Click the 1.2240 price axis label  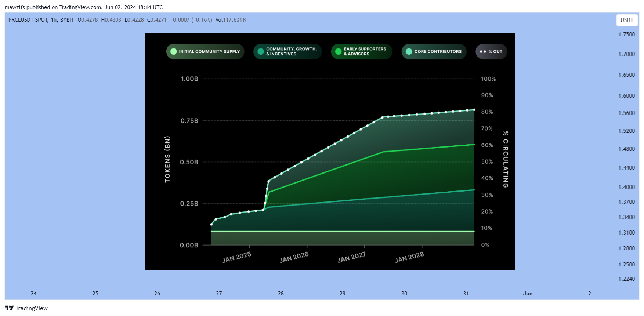click(x=626, y=279)
